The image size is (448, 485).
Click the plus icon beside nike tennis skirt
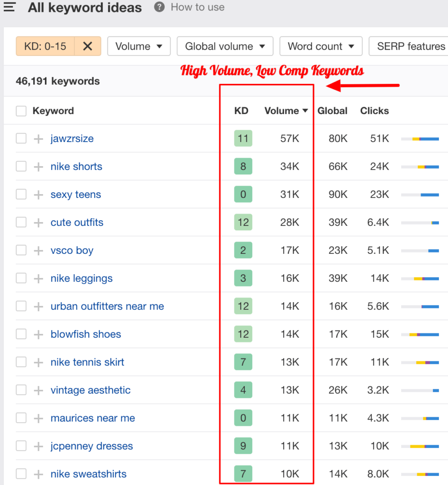pos(38,362)
